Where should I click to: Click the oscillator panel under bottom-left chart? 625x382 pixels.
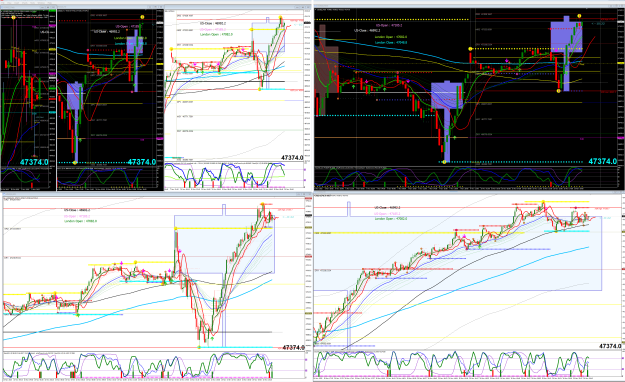pyautogui.click(x=153, y=364)
